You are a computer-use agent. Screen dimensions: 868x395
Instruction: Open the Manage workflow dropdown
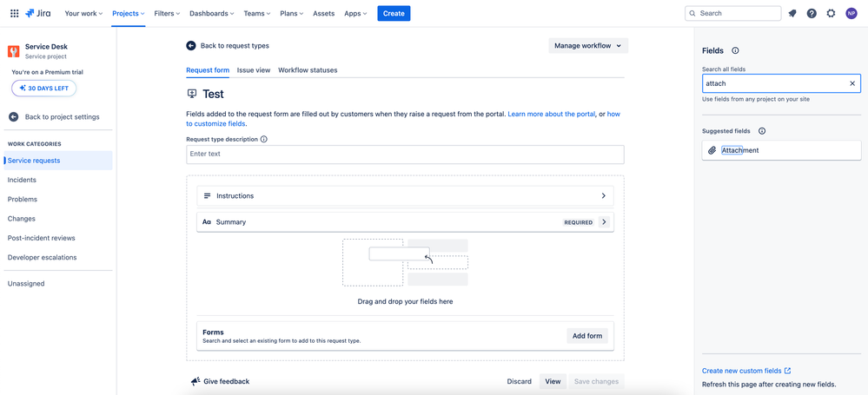point(588,46)
